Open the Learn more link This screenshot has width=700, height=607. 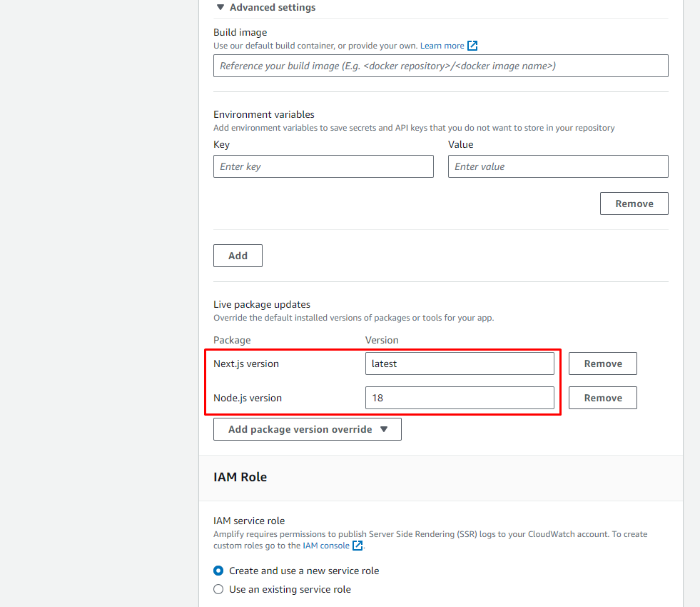(442, 46)
